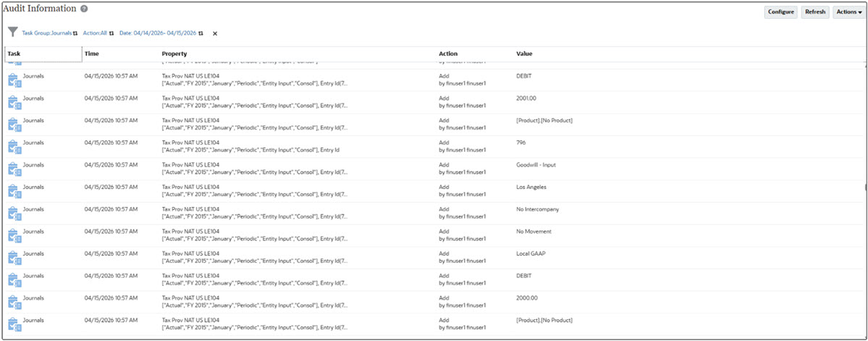Sort by the Value column header

[524, 54]
